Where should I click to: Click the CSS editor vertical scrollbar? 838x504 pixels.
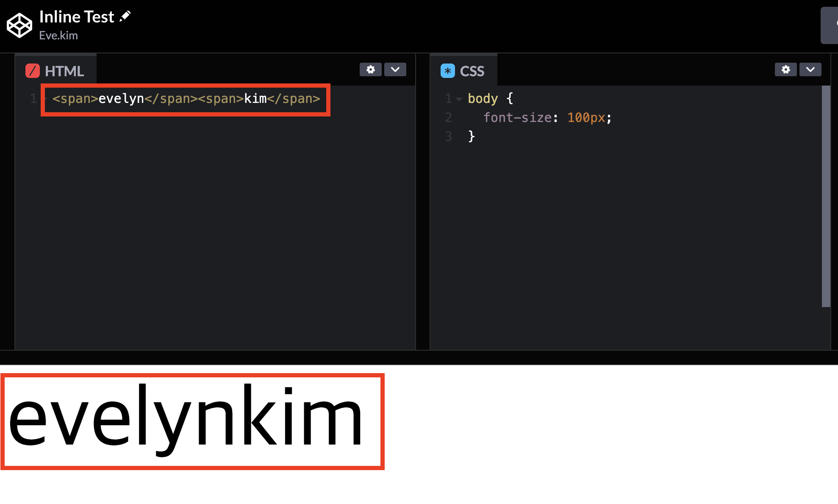[826, 196]
